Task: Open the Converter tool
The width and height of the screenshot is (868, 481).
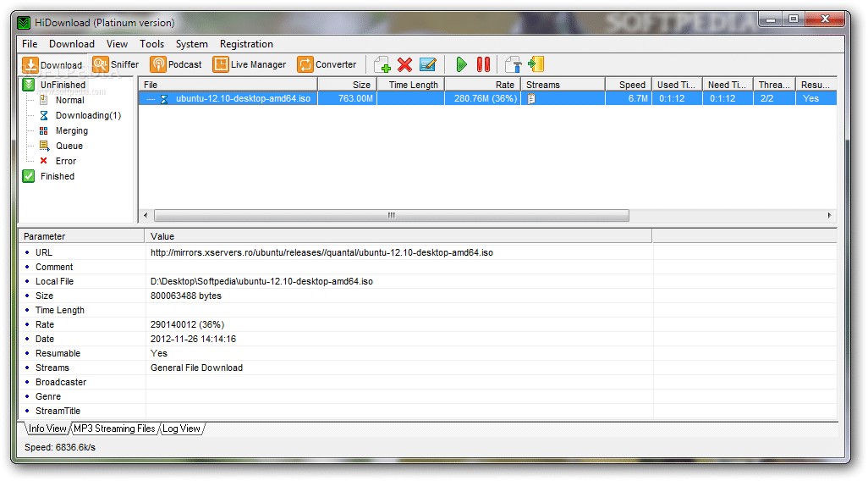Action: pos(326,64)
